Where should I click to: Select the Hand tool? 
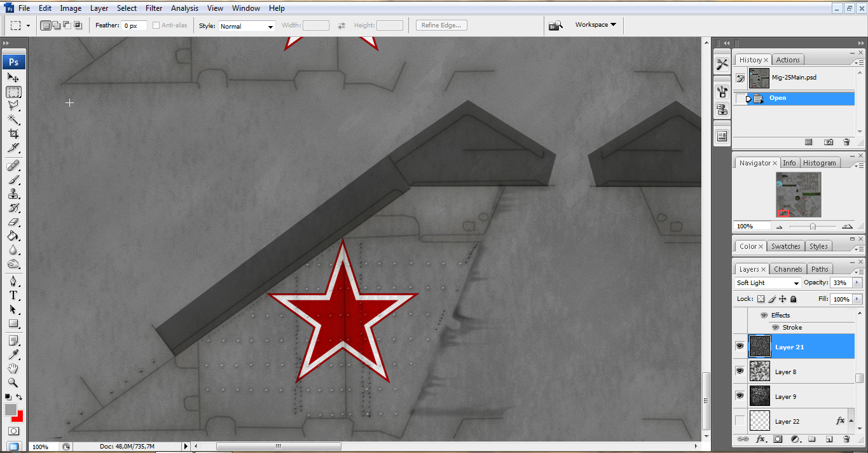[13, 368]
